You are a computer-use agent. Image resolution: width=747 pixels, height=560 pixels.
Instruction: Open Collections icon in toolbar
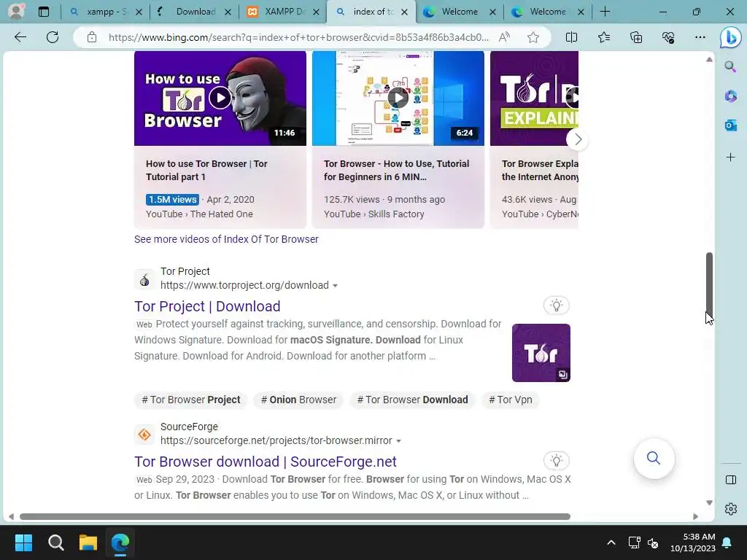(x=636, y=37)
